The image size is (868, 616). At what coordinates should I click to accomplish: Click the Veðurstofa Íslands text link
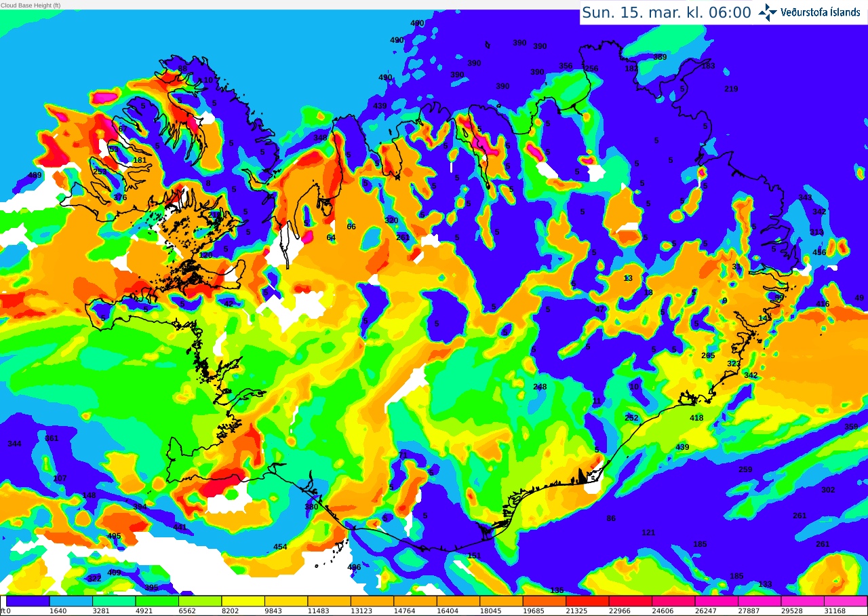click(x=820, y=12)
